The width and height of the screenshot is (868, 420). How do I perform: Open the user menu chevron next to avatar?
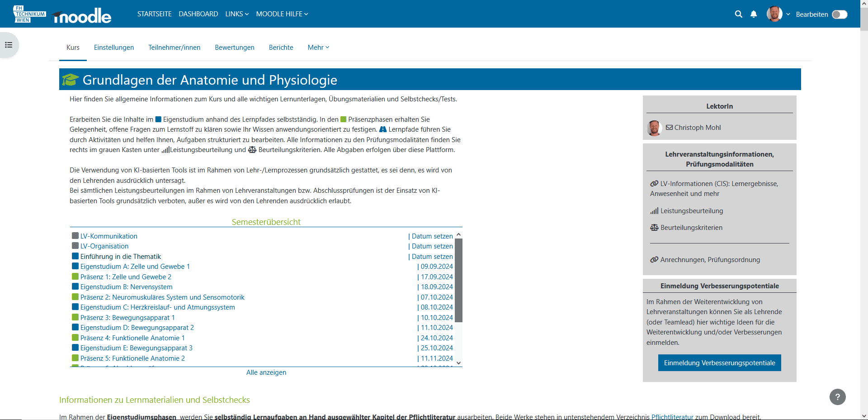click(x=788, y=14)
